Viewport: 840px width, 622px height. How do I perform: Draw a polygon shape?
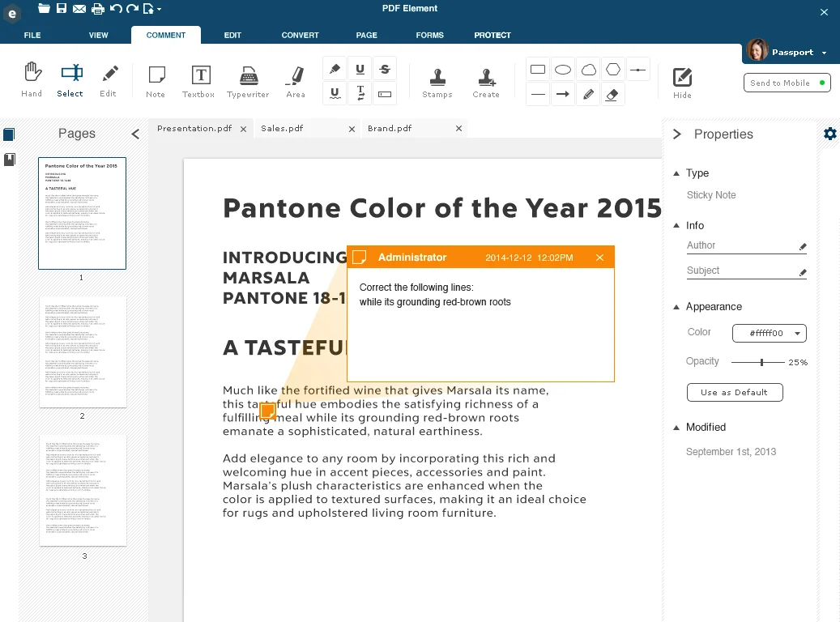click(613, 70)
